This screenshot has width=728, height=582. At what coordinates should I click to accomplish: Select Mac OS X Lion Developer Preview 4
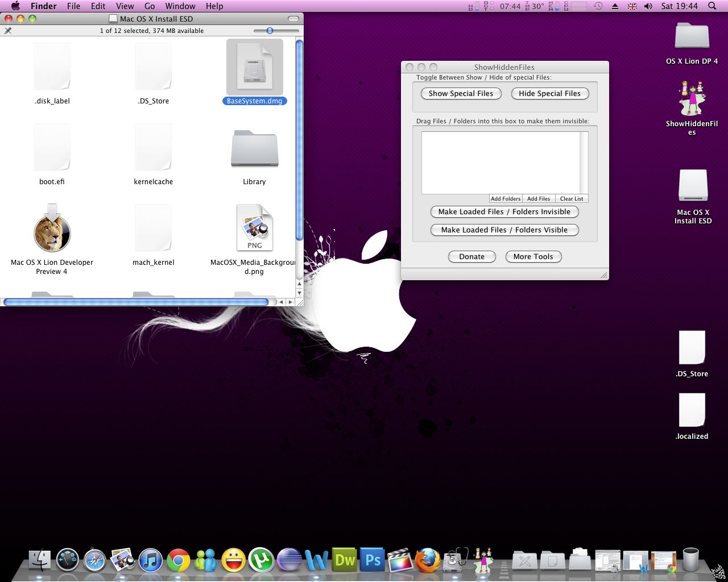(52, 239)
